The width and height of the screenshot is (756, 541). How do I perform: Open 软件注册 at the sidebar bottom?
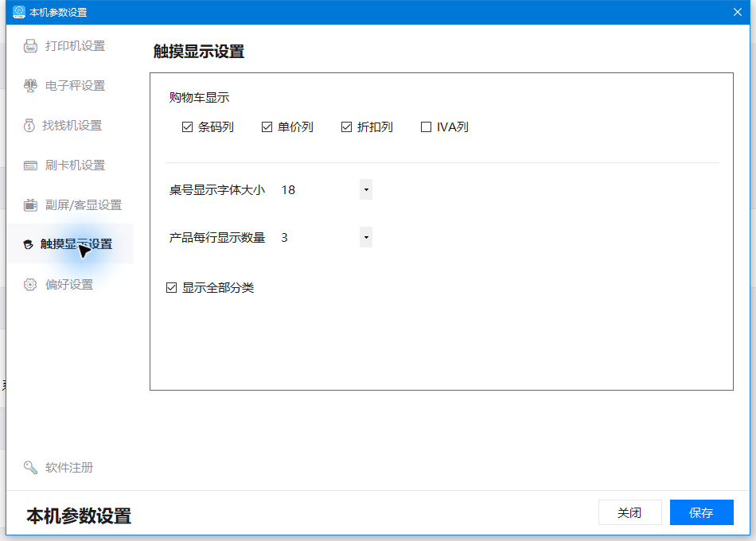70,467
